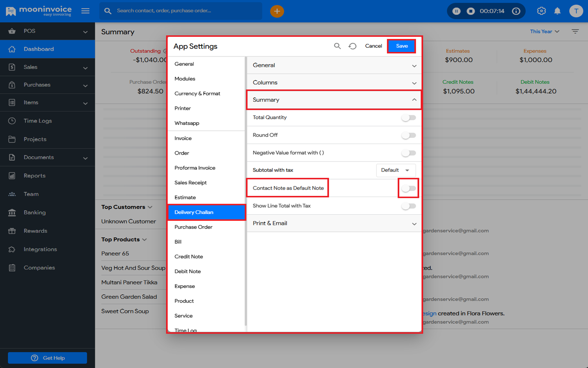Click the timer info icon
588x368 pixels.
click(516, 11)
